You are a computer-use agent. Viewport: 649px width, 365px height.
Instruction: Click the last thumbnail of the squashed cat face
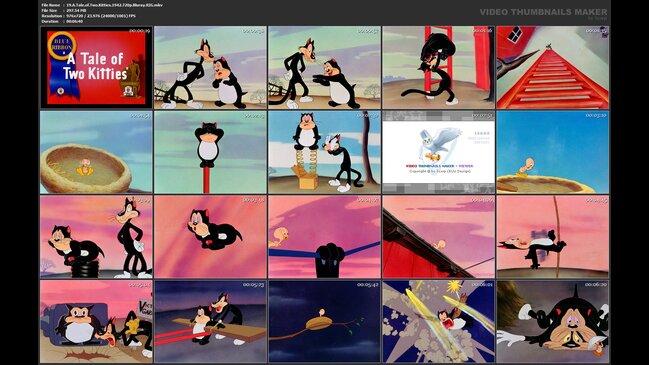click(x=553, y=321)
